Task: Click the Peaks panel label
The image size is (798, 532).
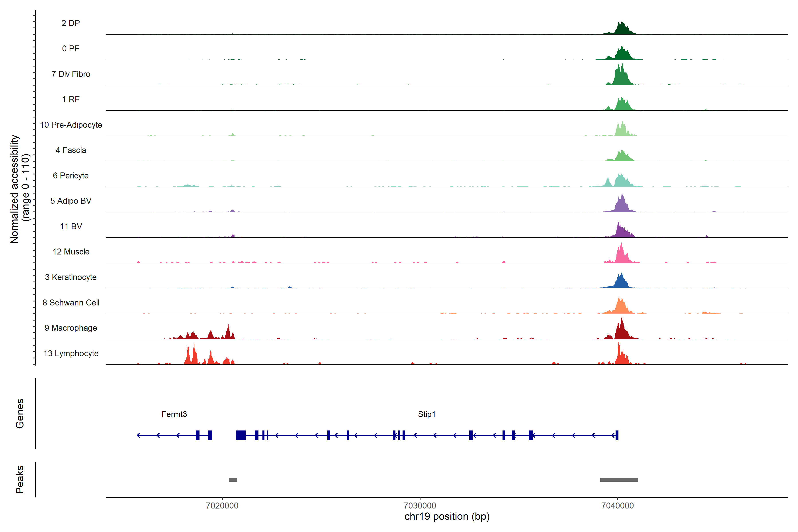Action: [x=20, y=479]
